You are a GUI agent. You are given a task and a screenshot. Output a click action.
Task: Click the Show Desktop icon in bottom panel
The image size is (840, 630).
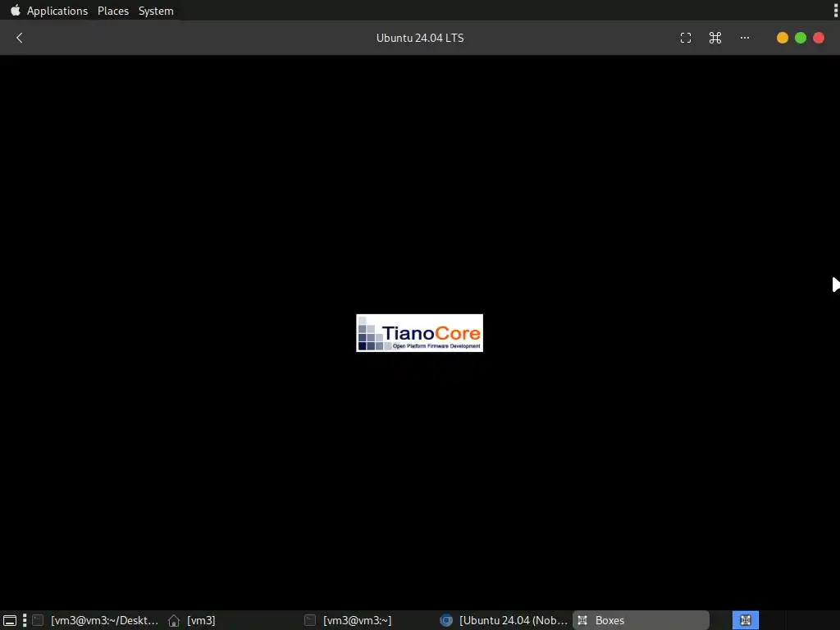pos(10,620)
